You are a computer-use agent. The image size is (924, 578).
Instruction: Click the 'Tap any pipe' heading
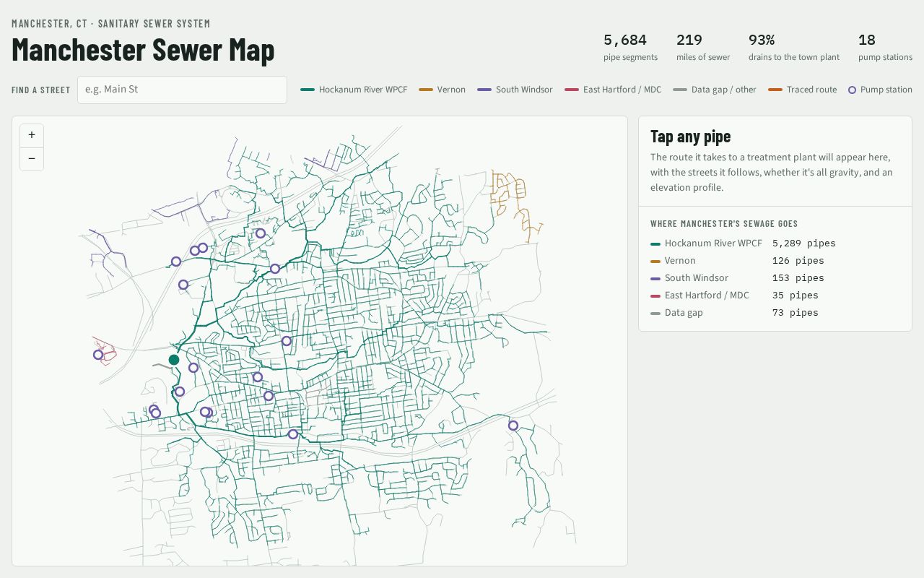[x=691, y=137]
